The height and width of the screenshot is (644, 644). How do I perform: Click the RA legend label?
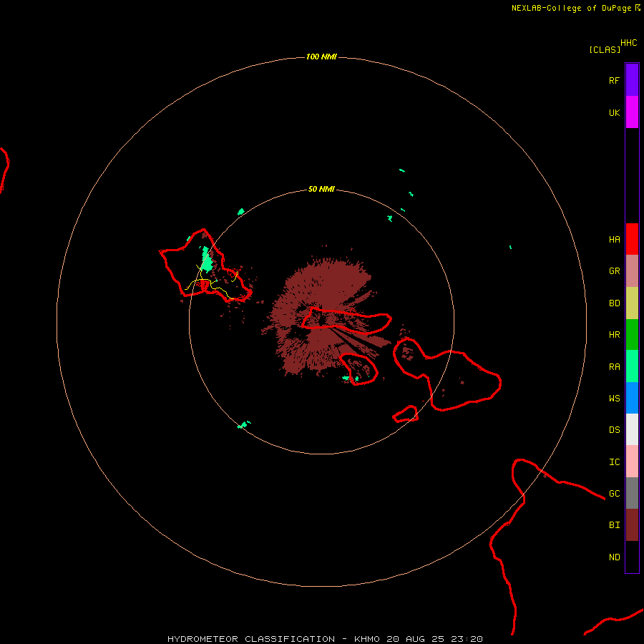point(614,367)
